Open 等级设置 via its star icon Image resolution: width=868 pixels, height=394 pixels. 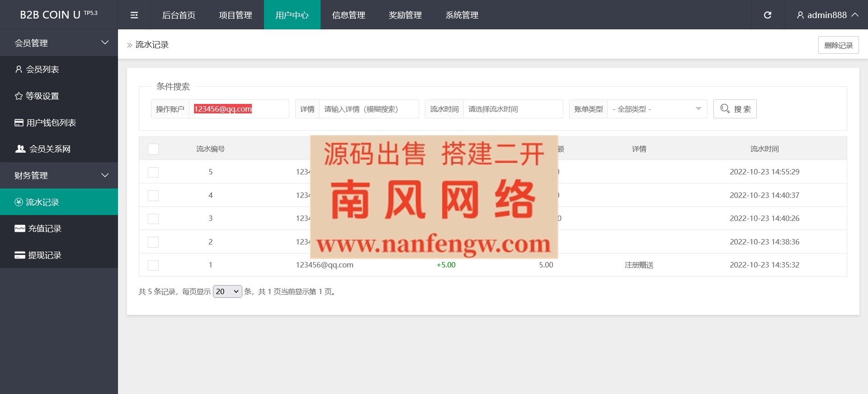[19, 96]
